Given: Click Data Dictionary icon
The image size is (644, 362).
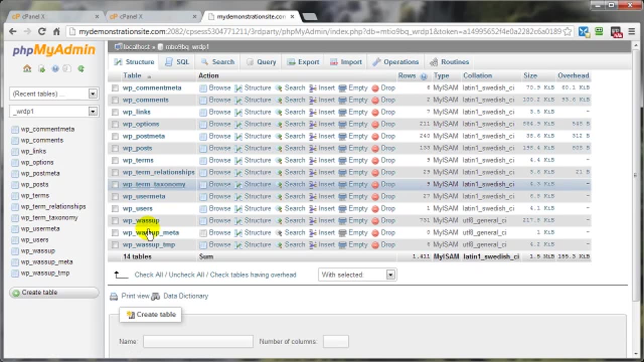Looking at the screenshot, I should pyautogui.click(x=155, y=296).
